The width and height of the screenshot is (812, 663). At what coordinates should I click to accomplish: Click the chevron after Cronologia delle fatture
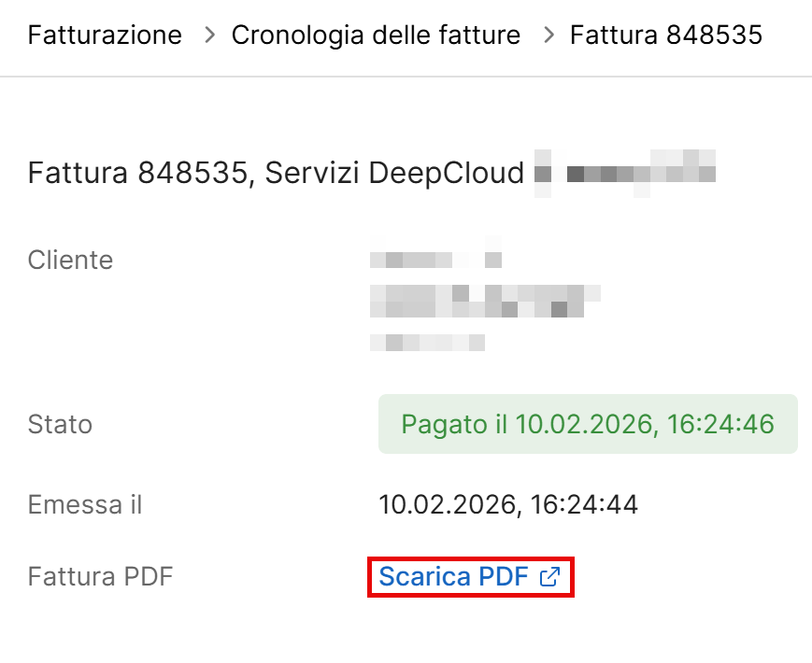click(549, 35)
